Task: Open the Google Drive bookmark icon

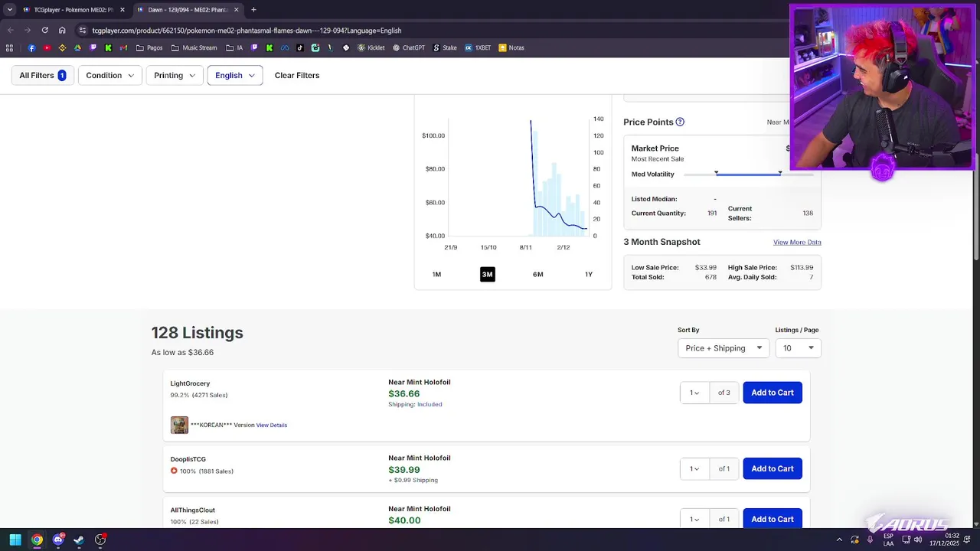Action: tap(77, 47)
